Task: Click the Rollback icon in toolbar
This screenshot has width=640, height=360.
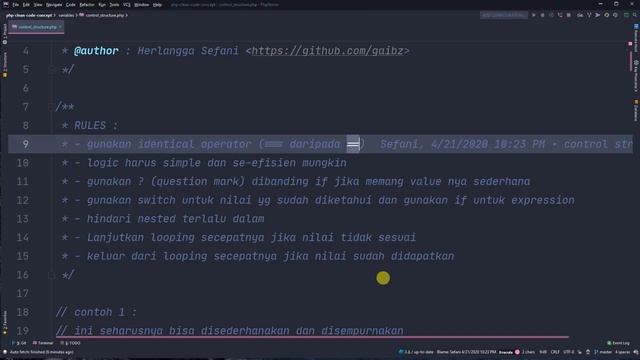Action: coord(615,15)
